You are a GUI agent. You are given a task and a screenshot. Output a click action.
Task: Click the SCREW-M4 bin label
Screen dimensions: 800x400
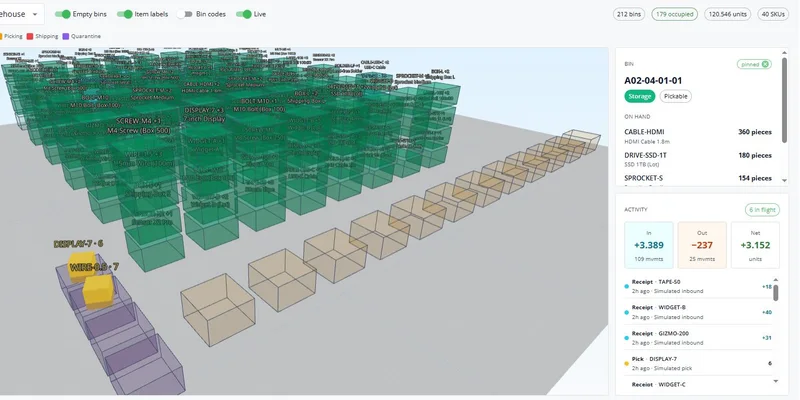(x=138, y=126)
